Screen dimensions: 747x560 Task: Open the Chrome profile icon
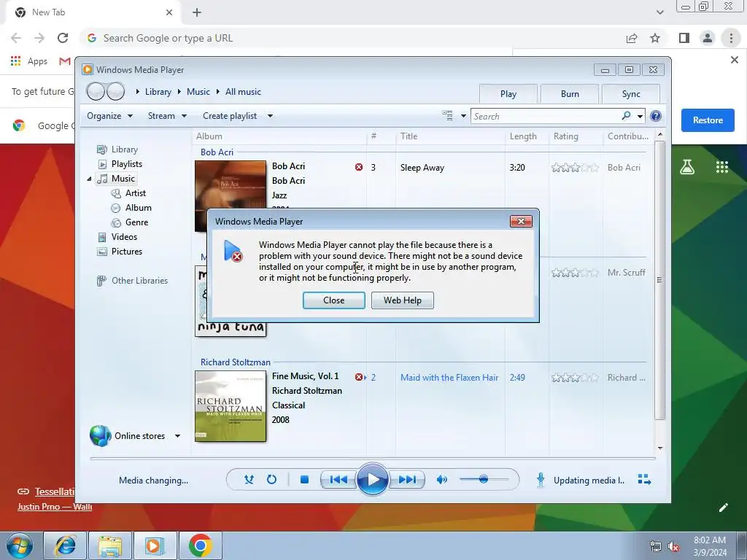pos(708,38)
